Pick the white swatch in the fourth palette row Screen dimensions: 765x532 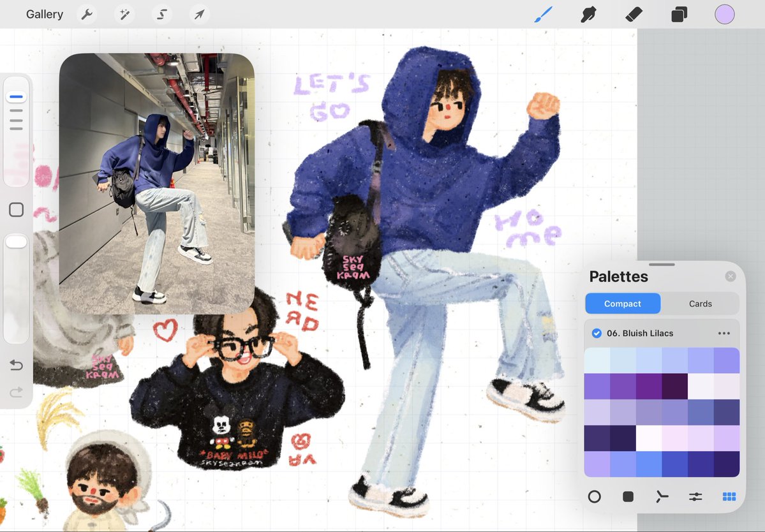649,438
